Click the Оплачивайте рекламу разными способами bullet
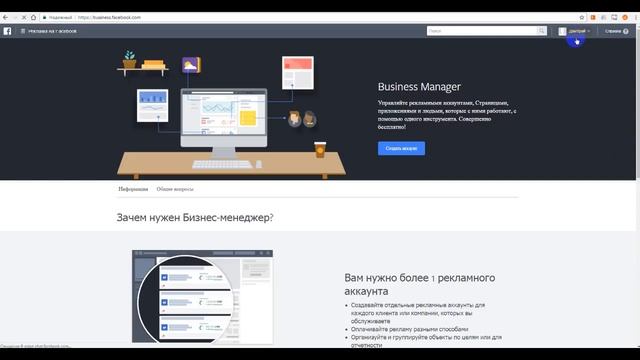 (409, 329)
